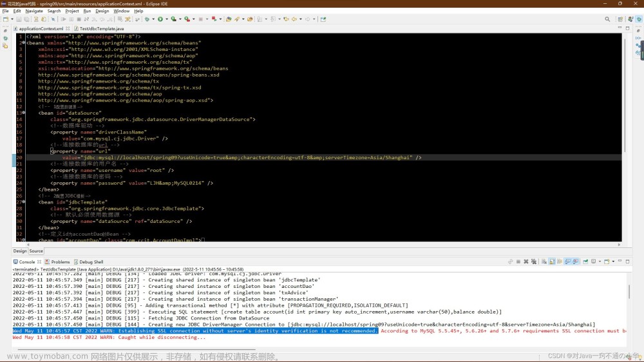The height and width of the screenshot is (362, 644).
Task: Click the Terminate square icon in main toolbar
Action: click(x=79, y=19)
